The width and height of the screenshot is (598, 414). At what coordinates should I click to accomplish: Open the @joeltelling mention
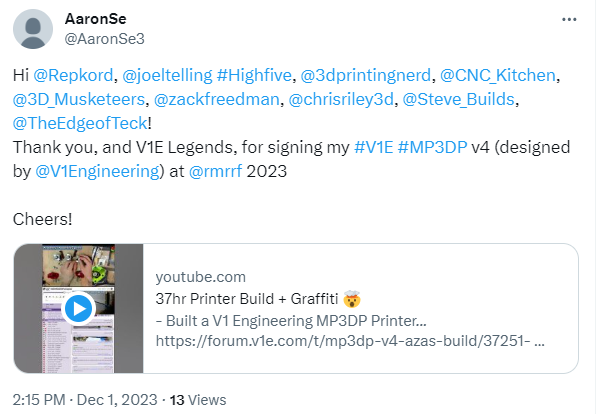coord(167,75)
